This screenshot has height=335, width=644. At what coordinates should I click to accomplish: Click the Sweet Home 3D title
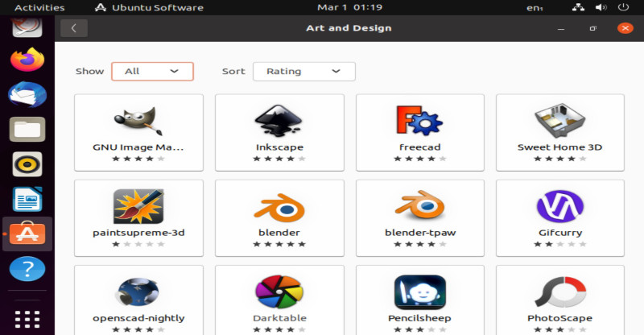[x=559, y=147]
